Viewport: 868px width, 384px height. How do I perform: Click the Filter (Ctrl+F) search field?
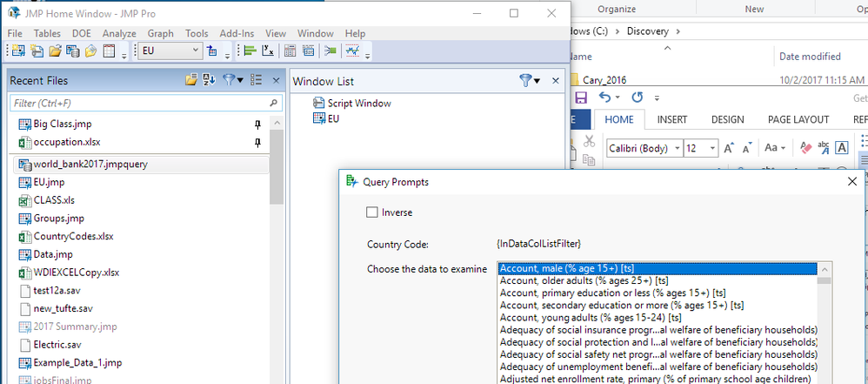[x=146, y=103]
